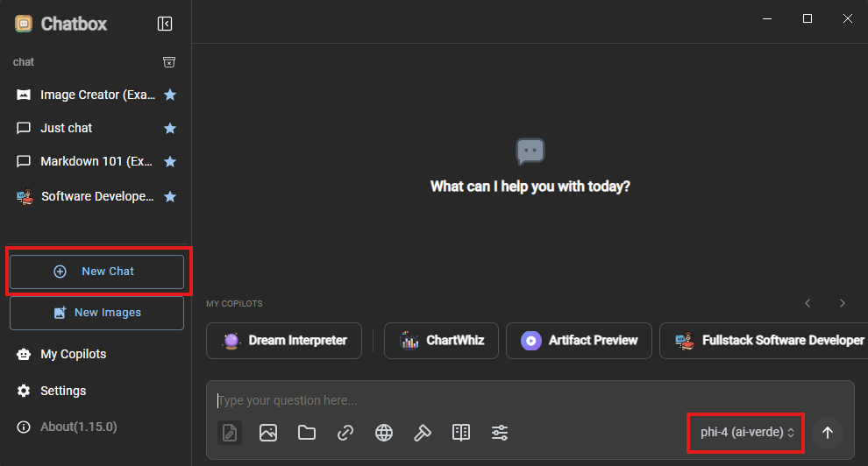Open the knowledge base book icon
Viewport: 868px width, 466px height.
pyautogui.click(x=461, y=433)
